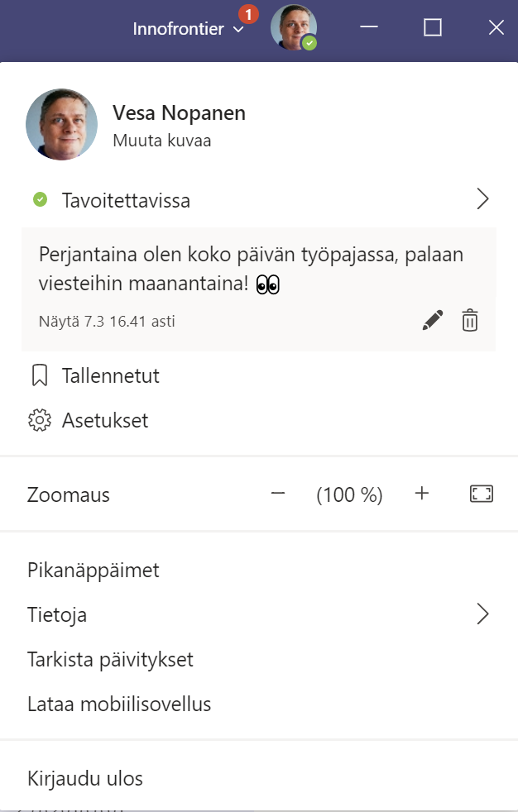This screenshot has width=518, height=812.
Task: Click the gear icon beside Asetukset
Action: [39, 421]
